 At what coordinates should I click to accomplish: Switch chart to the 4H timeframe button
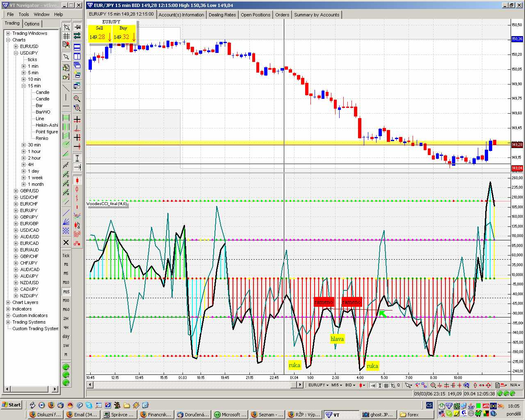[66, 327]
